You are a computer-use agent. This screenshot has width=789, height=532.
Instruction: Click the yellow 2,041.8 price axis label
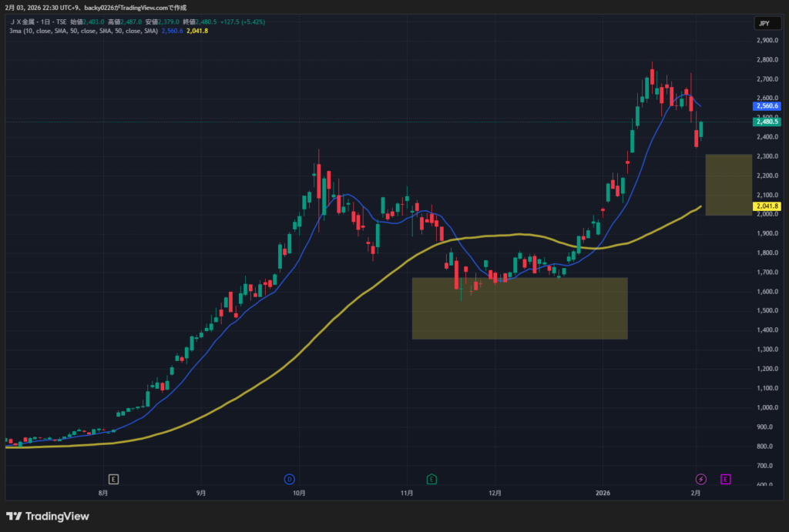point(767,206)
